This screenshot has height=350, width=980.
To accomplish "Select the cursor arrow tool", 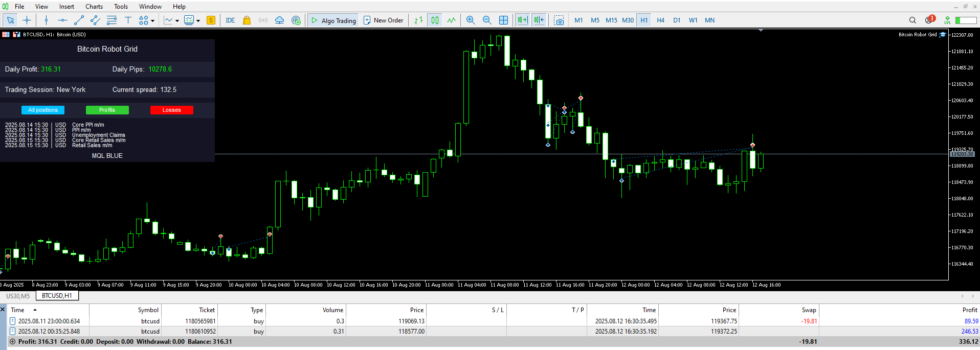I will 10,20.
